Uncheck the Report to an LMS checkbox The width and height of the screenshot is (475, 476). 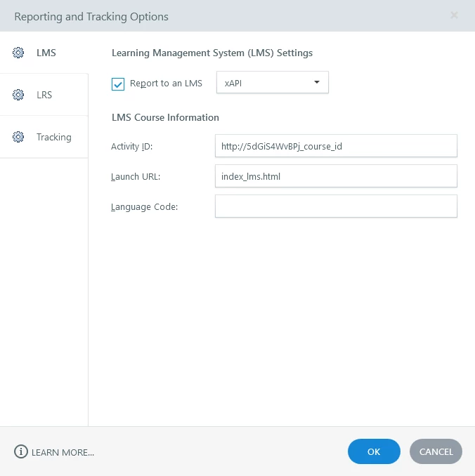(118, 84)
